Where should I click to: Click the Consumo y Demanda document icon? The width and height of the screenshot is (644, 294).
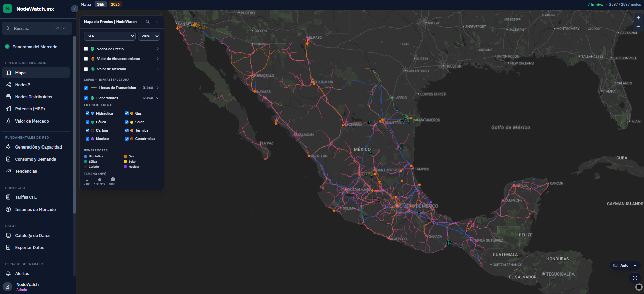click(x=8, y=159)
